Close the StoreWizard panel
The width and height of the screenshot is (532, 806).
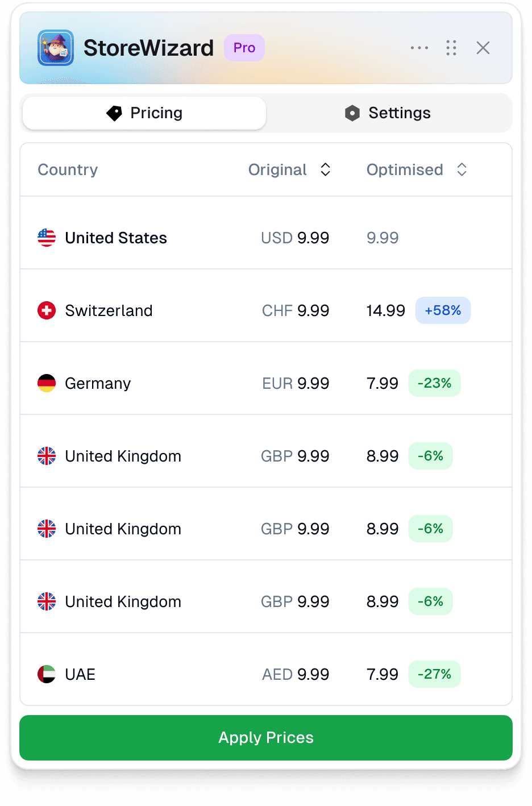pyautogui.click(x=483, y=48)
